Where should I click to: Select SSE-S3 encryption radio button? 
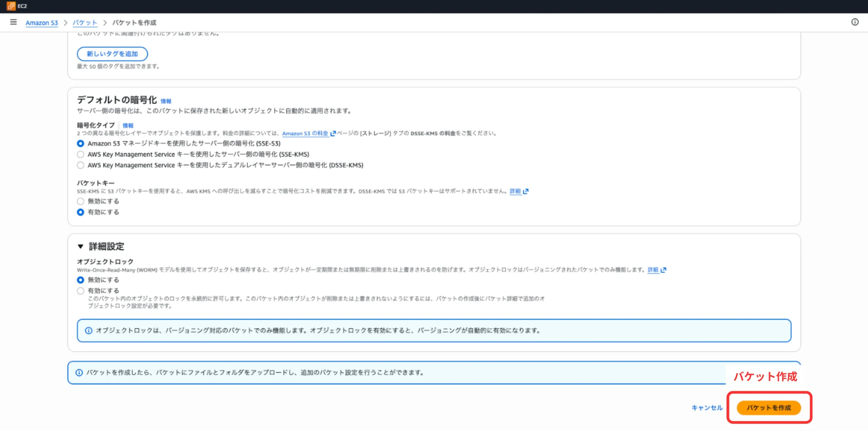(x=80, y=143)
